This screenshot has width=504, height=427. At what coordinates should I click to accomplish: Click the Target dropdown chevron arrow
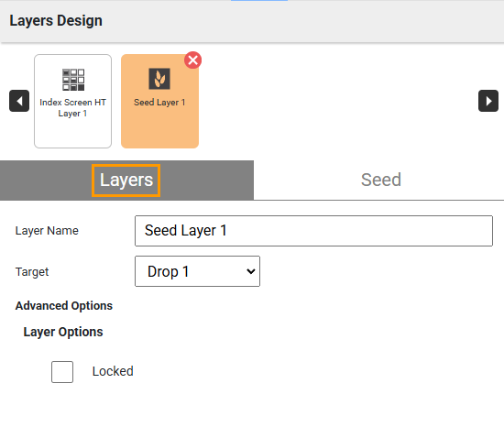pos(251,271)
